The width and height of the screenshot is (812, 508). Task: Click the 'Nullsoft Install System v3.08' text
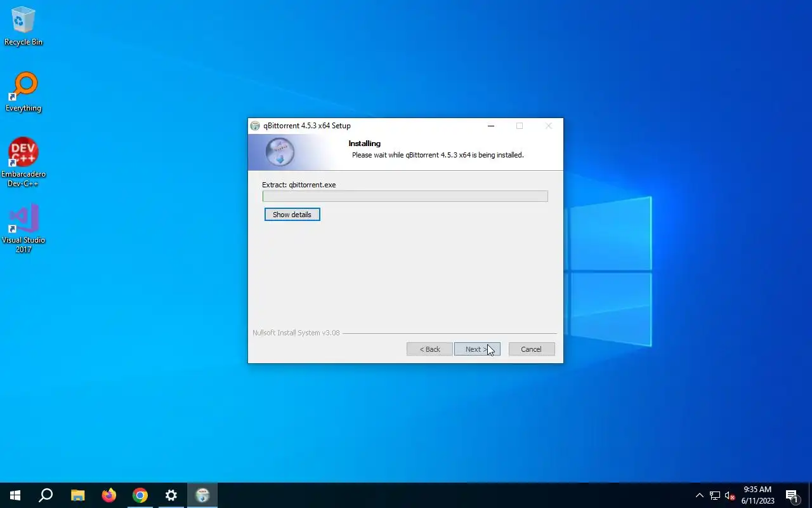pos(296,333)
